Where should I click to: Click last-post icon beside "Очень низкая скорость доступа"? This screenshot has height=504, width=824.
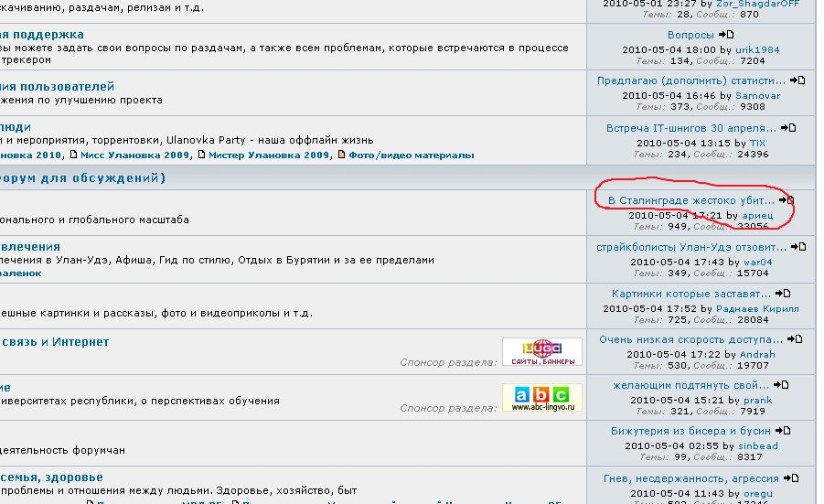click(797, 339)
